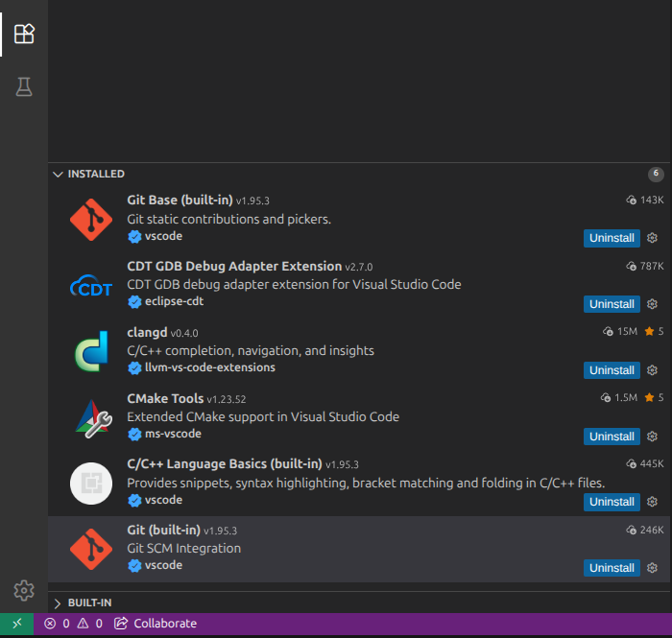Open manage gear for CDT GDB Debug Adapter
Viewport: 672px width, 638px height.
[652, 304]
